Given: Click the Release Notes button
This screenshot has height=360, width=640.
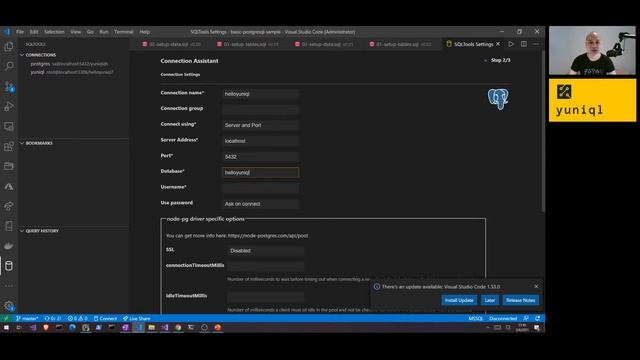Looking at the screenshot, I should (520, 300).
